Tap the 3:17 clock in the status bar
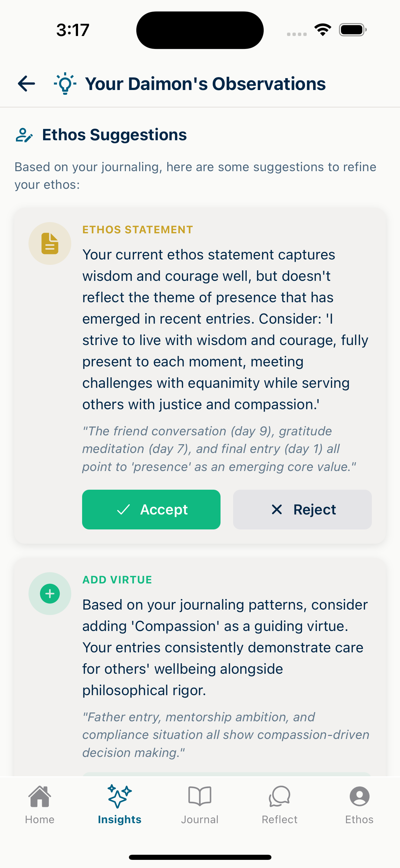The height and width of the screenshot is (868, 400). [x=73, y=30]
